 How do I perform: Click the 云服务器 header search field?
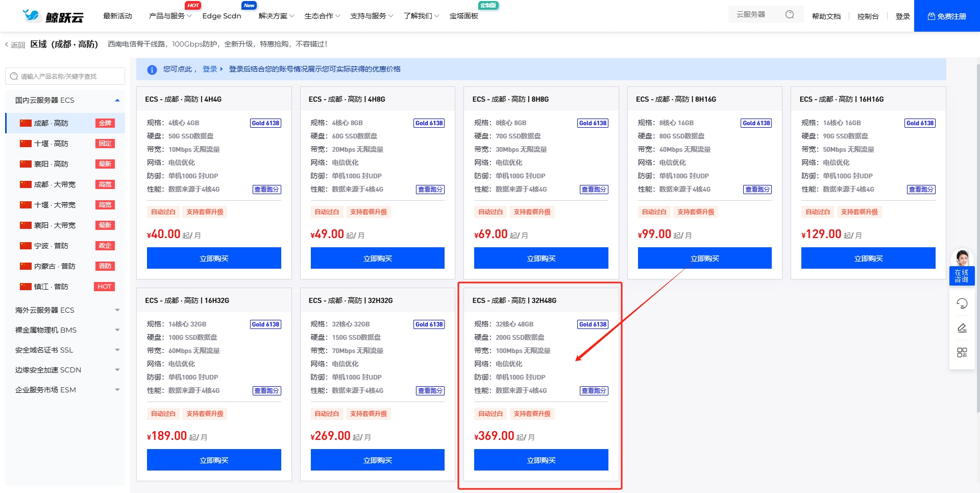766,14
